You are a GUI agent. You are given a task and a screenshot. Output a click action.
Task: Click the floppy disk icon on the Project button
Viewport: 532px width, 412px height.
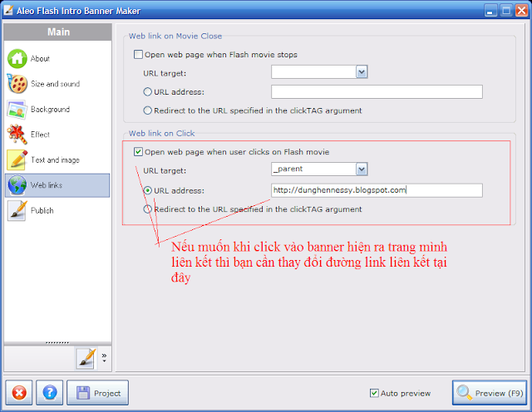click(83, 393)
